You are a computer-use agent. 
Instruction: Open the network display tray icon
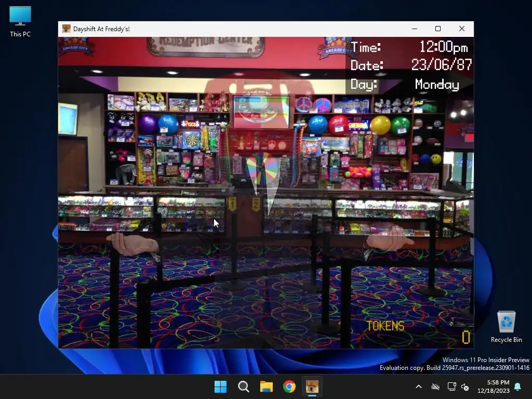click(x=451, y=387)
